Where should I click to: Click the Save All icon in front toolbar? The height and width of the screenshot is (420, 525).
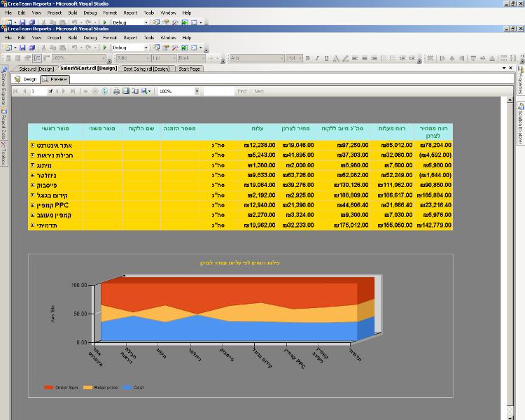(31, 48)
